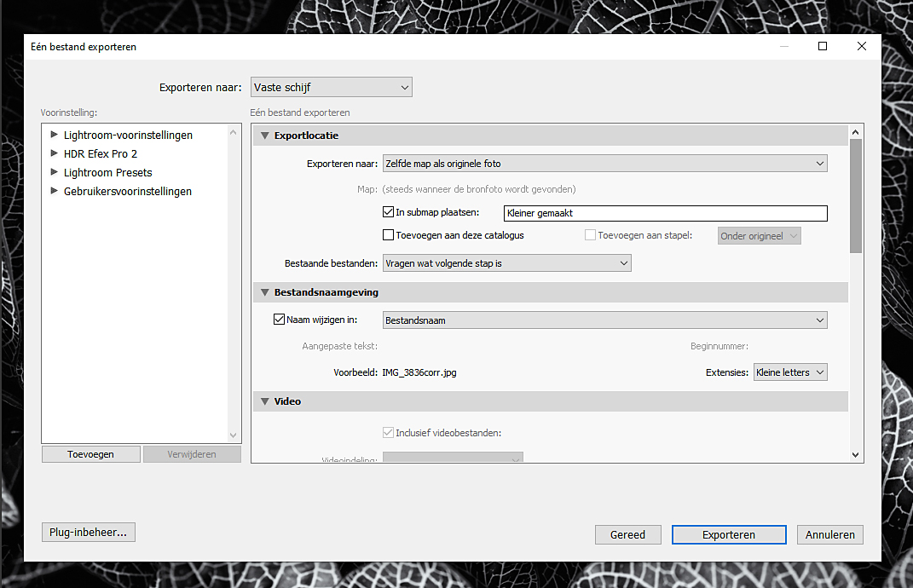
Task: Open the Zelfde map als originele foto dropdown
Action: 604,164
